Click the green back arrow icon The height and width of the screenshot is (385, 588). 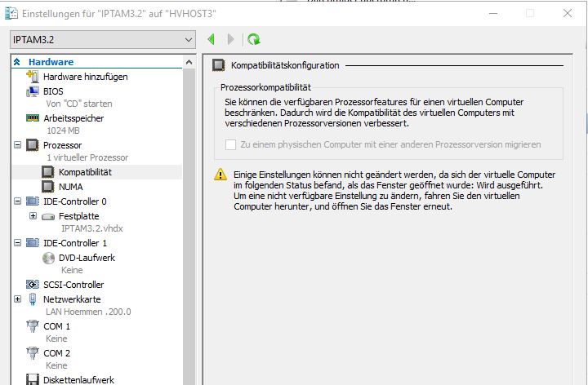pos(212,39)
